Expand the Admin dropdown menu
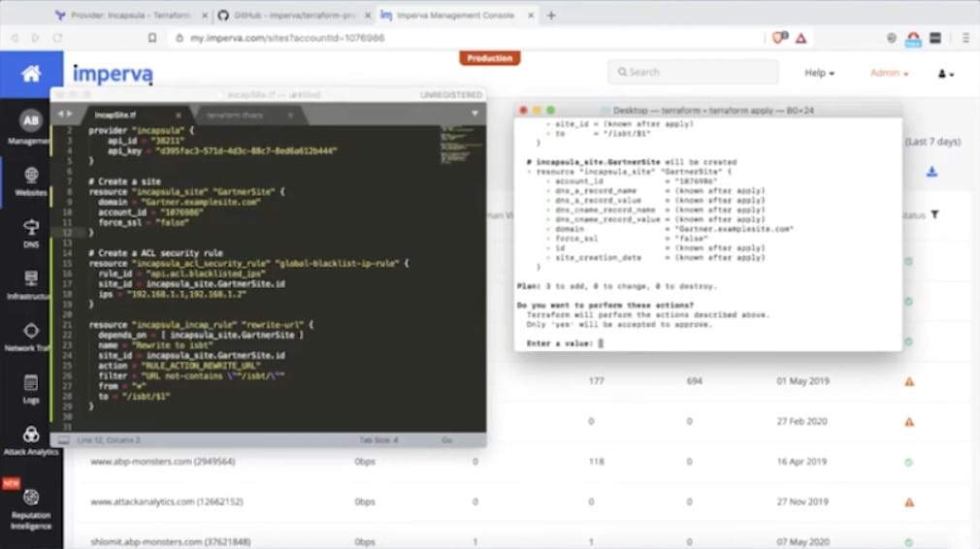Viewport: 980px width, 549px height. tap(889, 73)
